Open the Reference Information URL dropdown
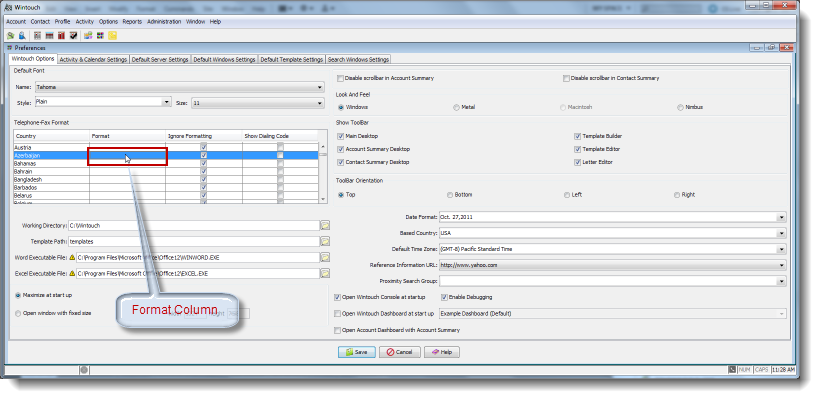This screenshot has width=820, height=399. pyautogui.click(x=781, y=265)
